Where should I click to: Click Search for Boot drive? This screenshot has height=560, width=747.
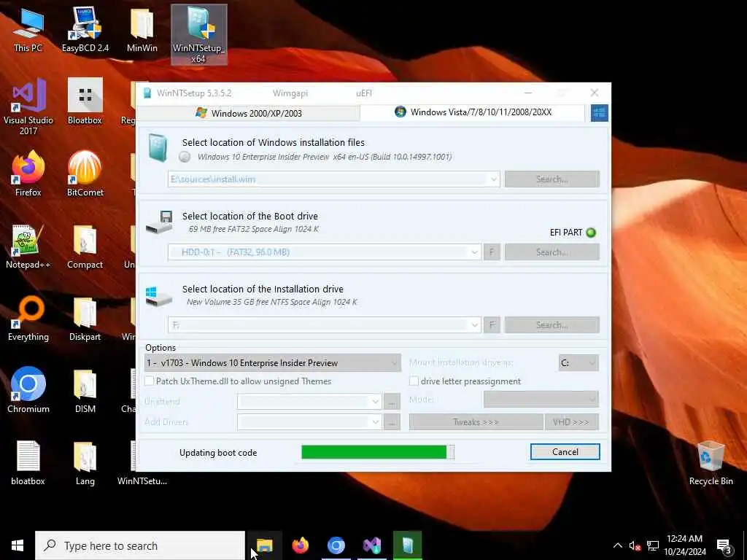[551, 252]
